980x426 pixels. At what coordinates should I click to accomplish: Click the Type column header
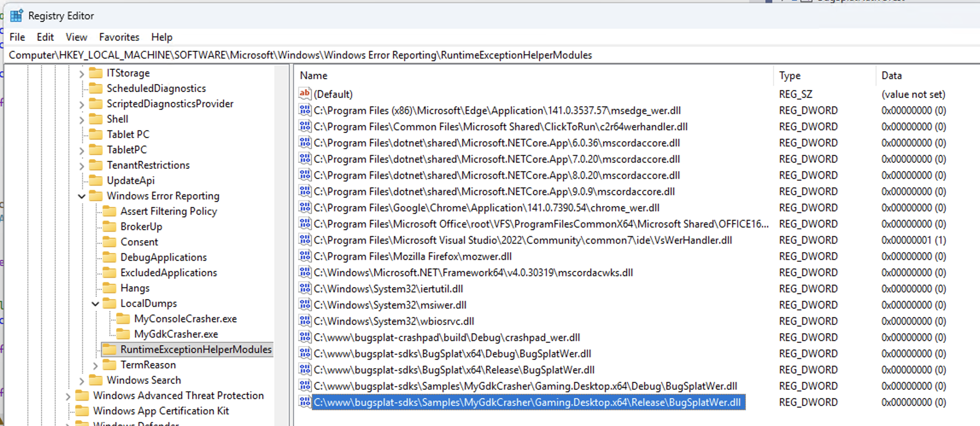pos(789,76)
